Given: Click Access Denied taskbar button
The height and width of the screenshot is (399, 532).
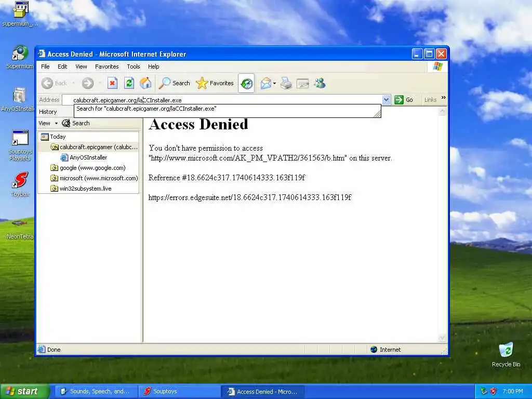Looking at the screenshot, I should (x=262, y=391).
